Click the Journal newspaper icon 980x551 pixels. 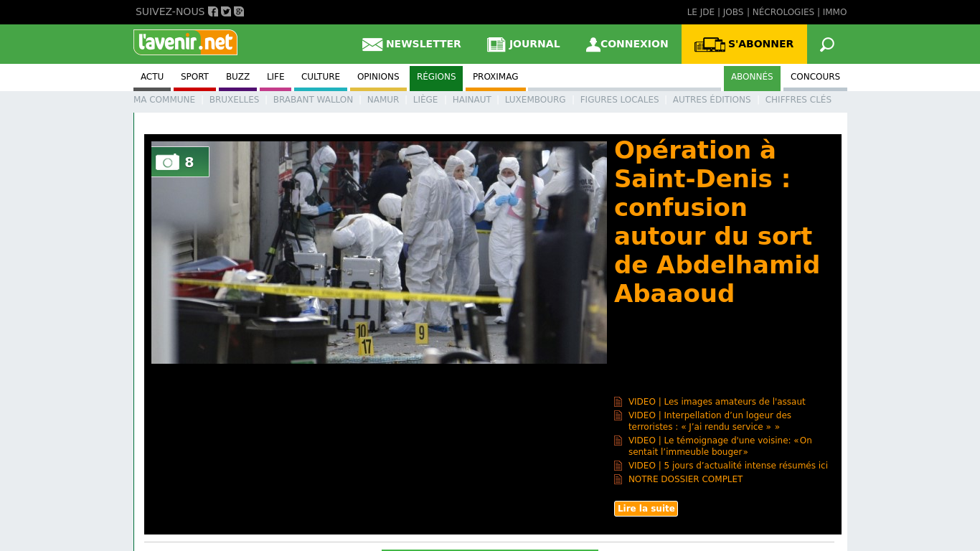tap(496, 44)
